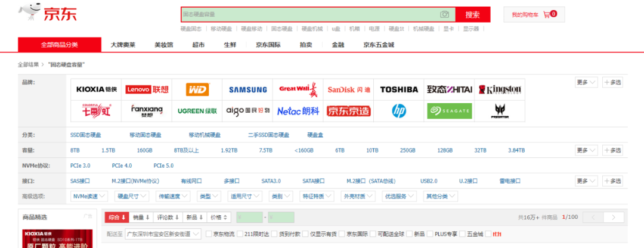Screen dimensions: 644x248
Task: Expand the 外壳材质 dropdown
Action: (358, 196)
